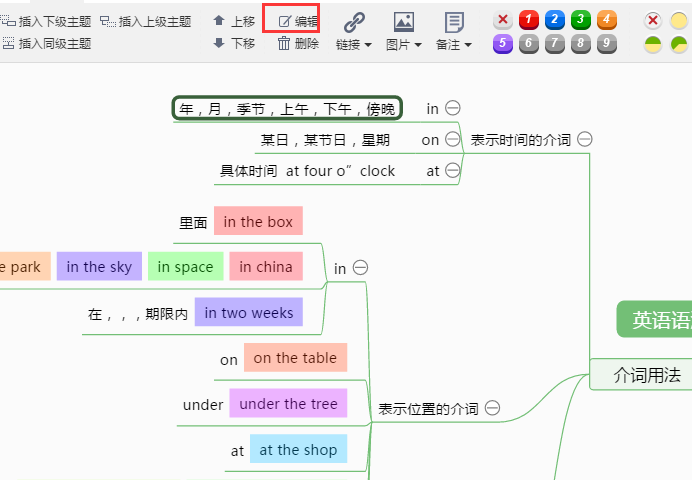Click Insert Child Topic (插入下级主题)
692x480 pixels.
(x=46, y=21)
